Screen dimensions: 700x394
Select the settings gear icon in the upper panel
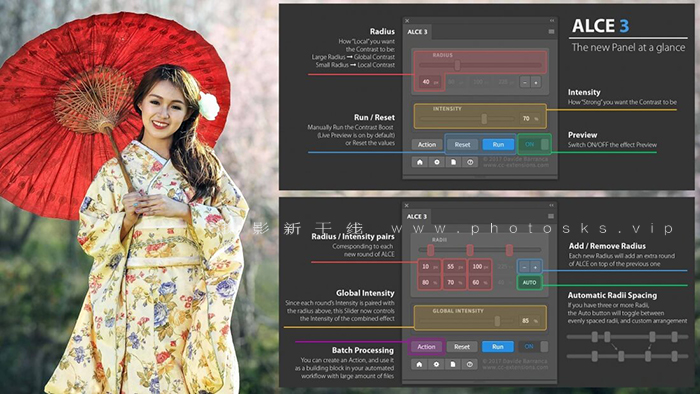437,162
